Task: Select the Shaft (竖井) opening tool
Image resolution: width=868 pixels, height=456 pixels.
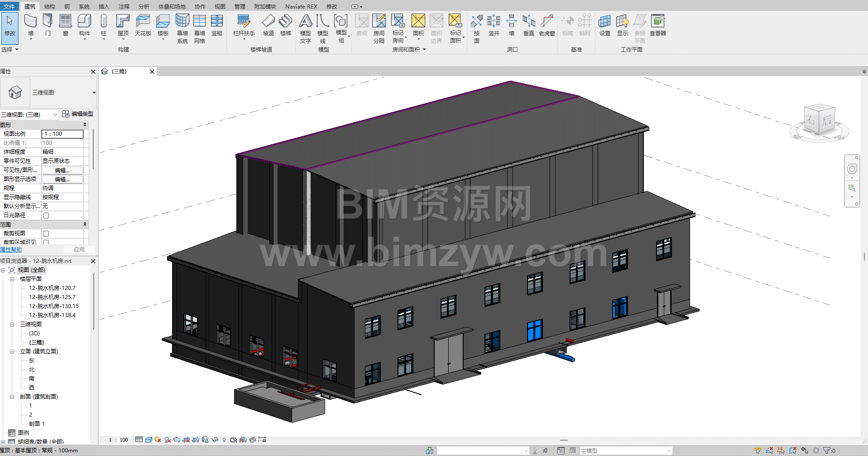Action: click(494, 25)
